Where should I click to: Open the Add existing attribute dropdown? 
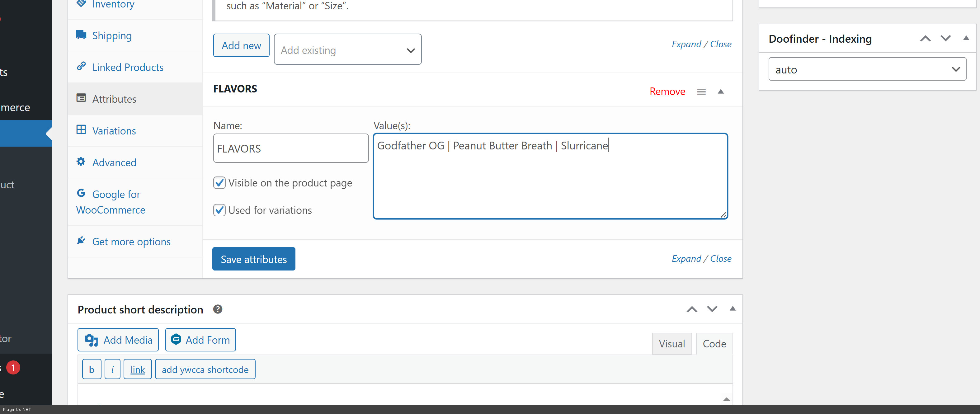347,50
